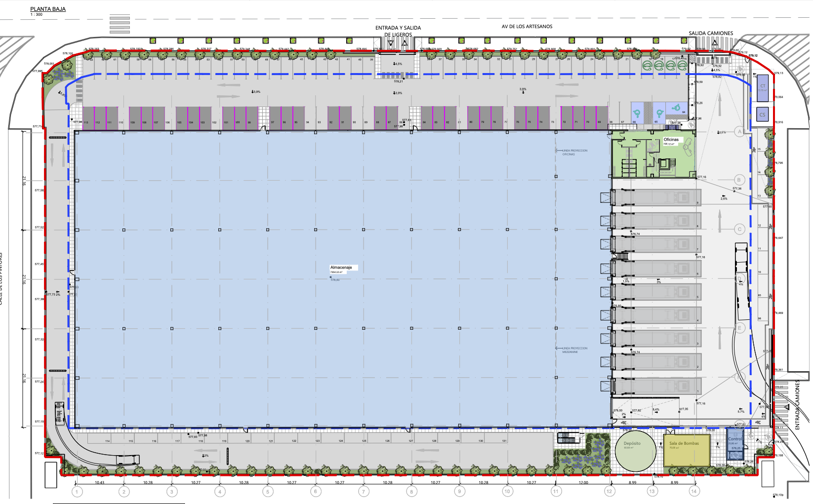
Task: Select grid bubble 5
Action: point(268,492)
